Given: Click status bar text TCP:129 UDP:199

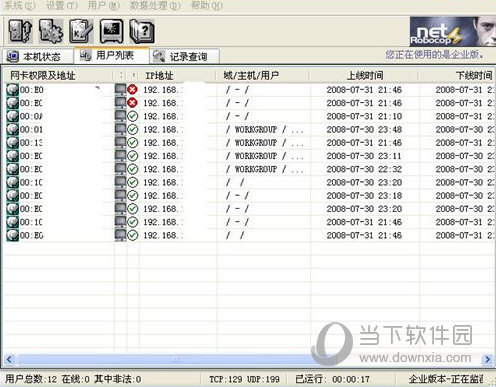Looking at the screenshot, I should [x=244, y=379].
